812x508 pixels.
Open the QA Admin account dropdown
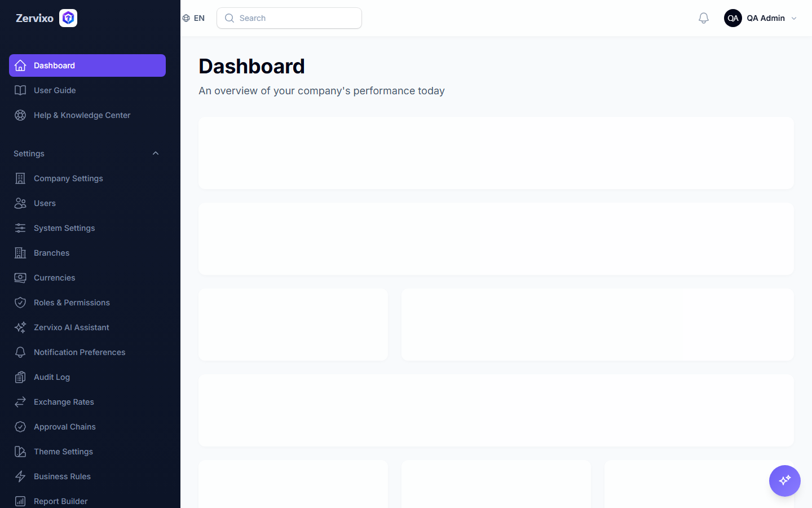(761, 18)
